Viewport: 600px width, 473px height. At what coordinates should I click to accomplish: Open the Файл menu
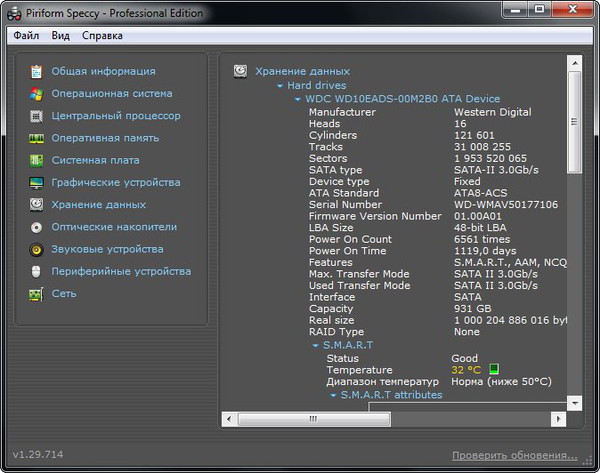click(27, 36)
